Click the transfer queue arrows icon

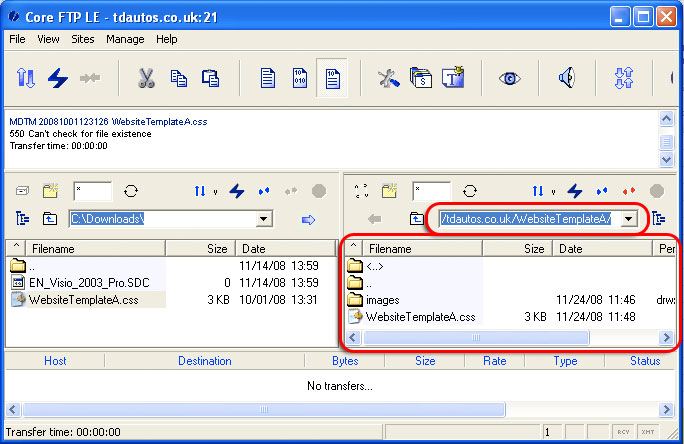[623, 79]
